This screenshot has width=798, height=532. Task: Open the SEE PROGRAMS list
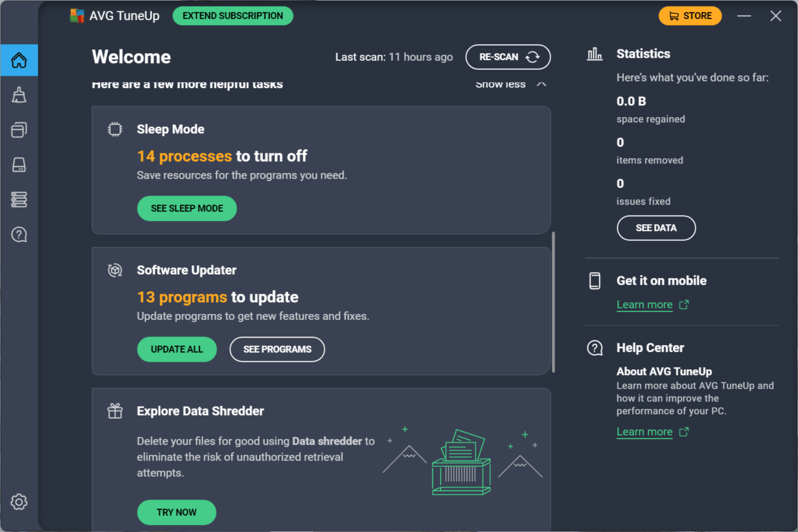(x=277, y=350)
